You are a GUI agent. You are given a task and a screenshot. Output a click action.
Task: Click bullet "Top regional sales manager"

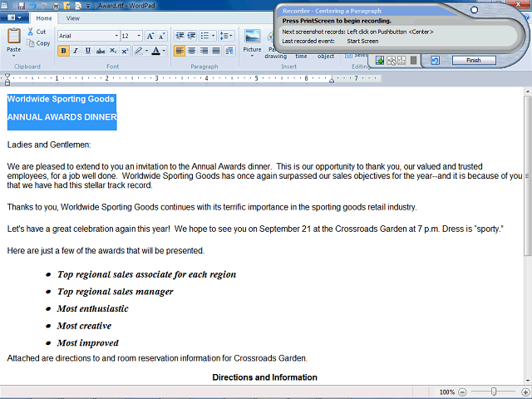116,292
